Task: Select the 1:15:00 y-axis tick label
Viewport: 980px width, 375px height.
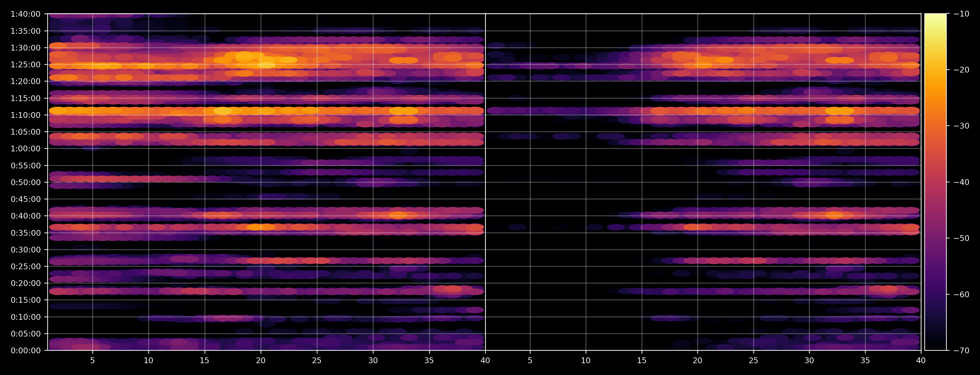Action: 26,98
